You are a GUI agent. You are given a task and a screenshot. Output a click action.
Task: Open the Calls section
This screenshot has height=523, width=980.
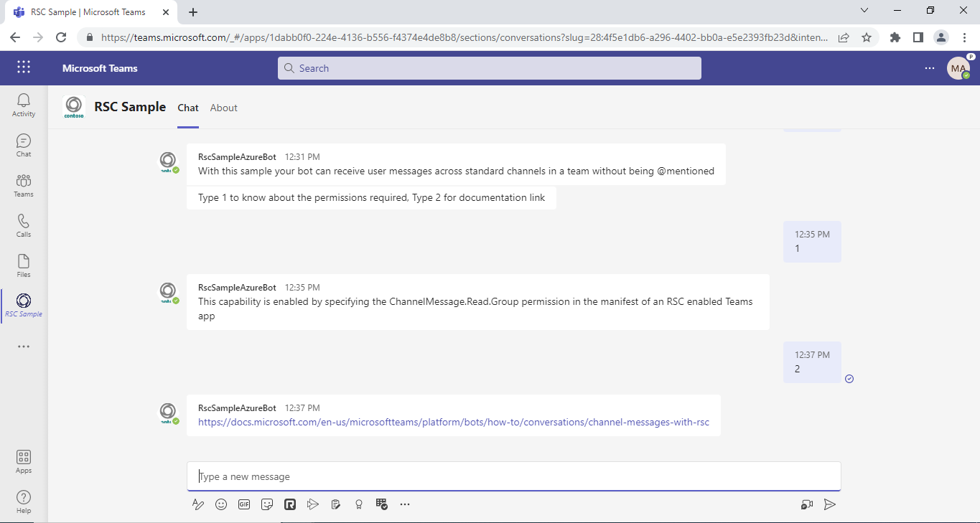click(24, 225)
